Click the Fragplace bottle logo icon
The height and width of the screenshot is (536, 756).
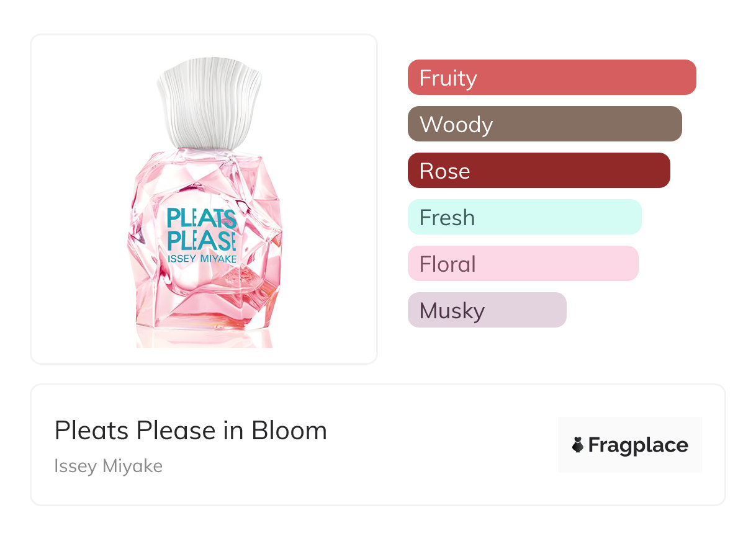coord(578,445)
